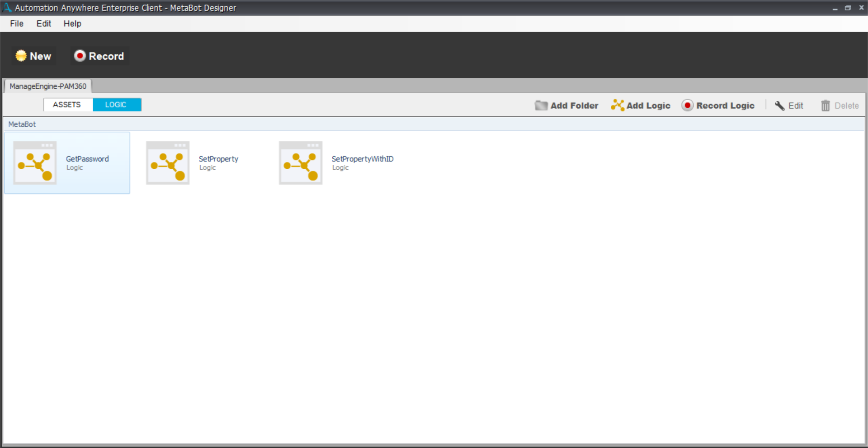868x448 pixels.
Task: Click the SetProperty name text
Action: [x=218, y=159]
